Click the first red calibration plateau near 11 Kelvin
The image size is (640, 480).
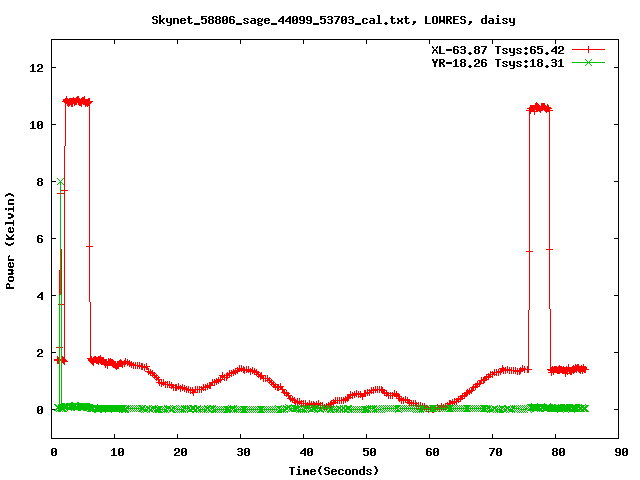click(x=77, y=101)
